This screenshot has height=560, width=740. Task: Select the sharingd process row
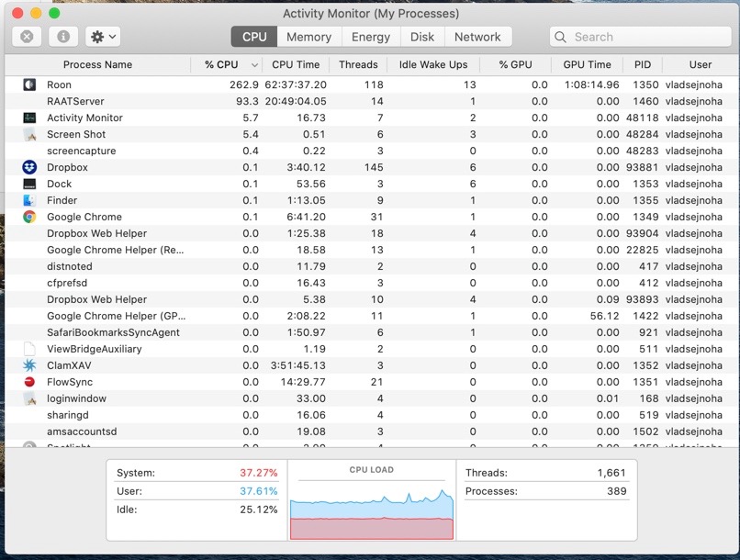tap(372, 415)
